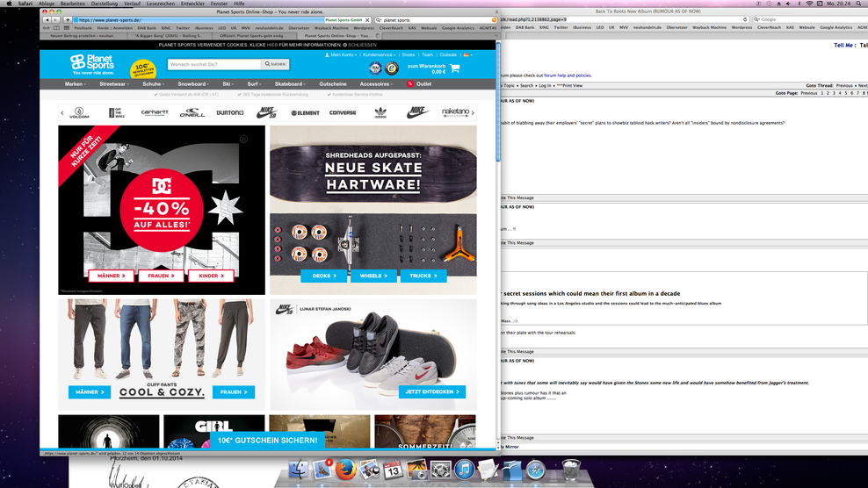The width and height of the screenshot is (868, 488).
Task: Select the Carhartt brand logo
Action: 155,112
